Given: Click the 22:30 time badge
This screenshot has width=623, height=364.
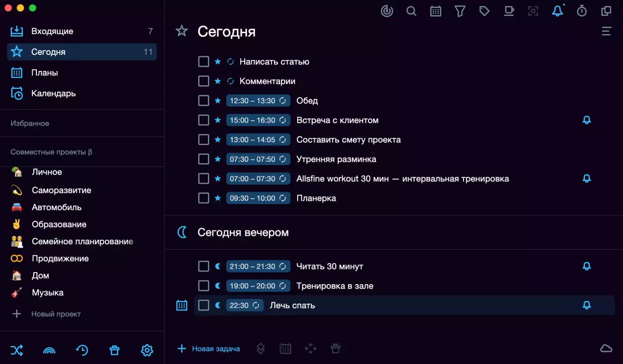Looking at the screenshot, I should (x=245, y=305).
